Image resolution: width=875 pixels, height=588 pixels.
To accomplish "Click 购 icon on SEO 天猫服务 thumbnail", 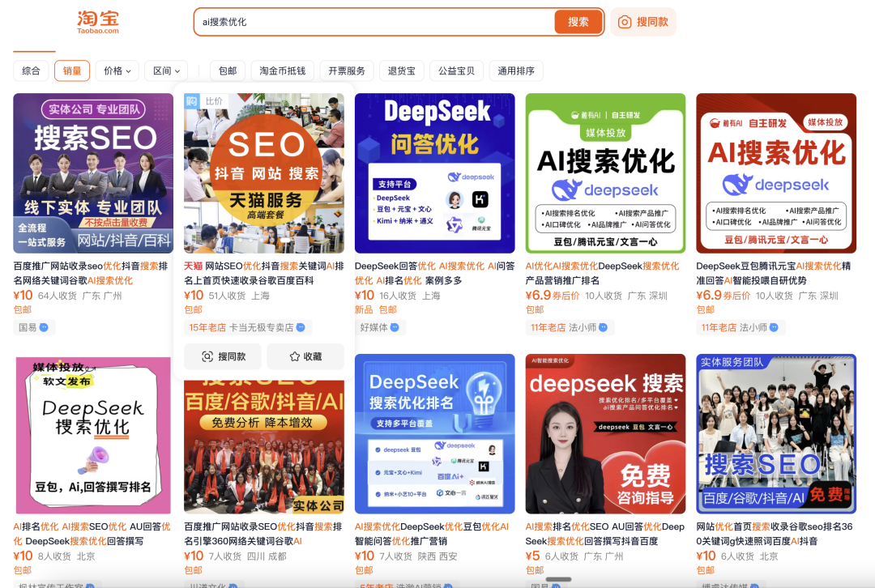I will tap(192, 101).
